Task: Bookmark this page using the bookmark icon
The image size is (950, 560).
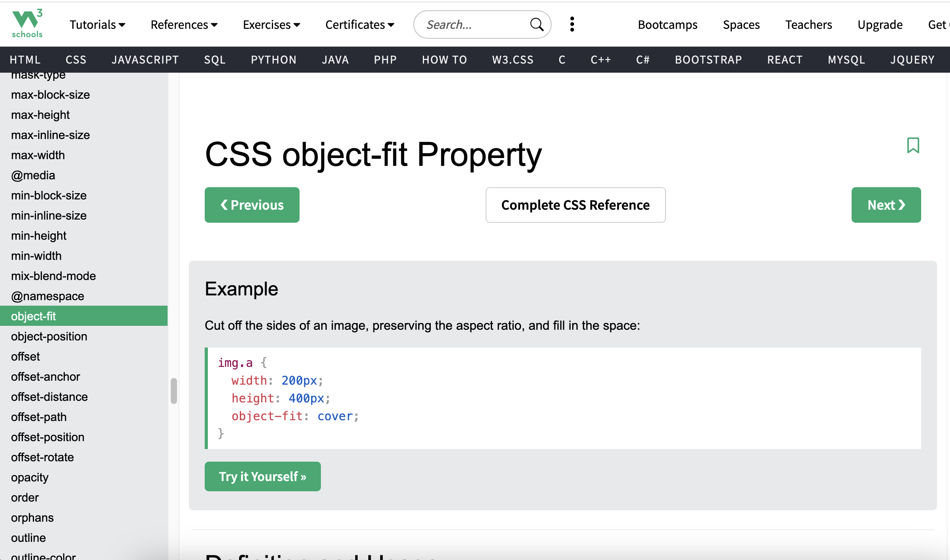Action: 913,145
